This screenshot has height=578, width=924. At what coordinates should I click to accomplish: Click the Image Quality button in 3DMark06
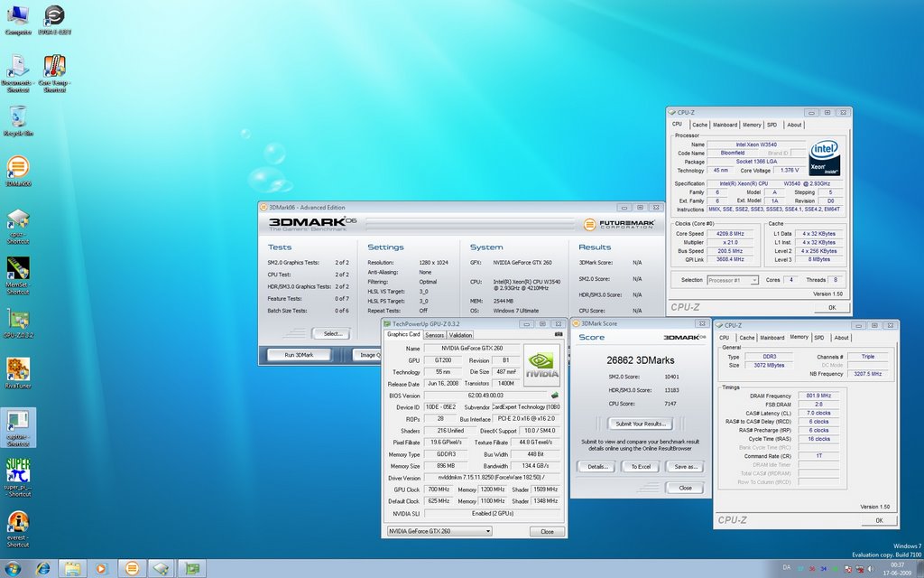368,354
